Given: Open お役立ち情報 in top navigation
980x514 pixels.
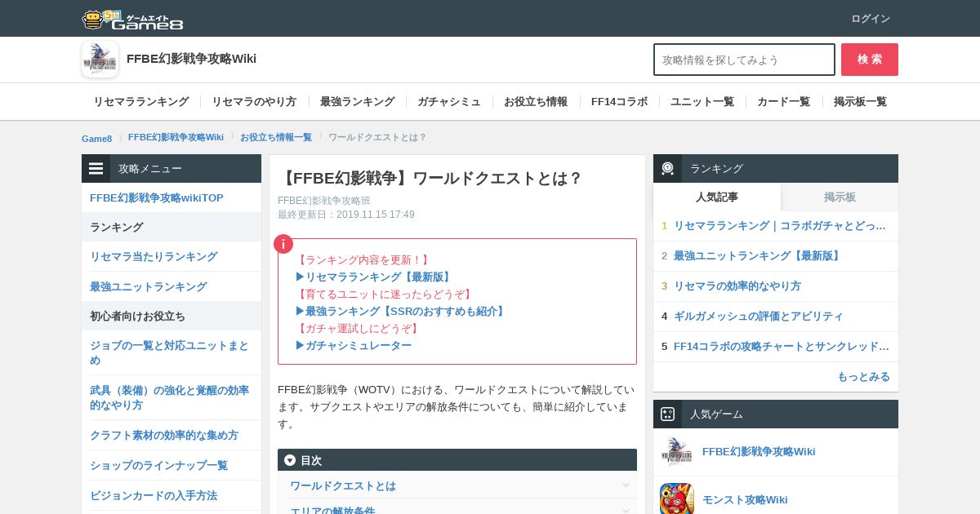Looking at the screenshot, I should 536,102.
